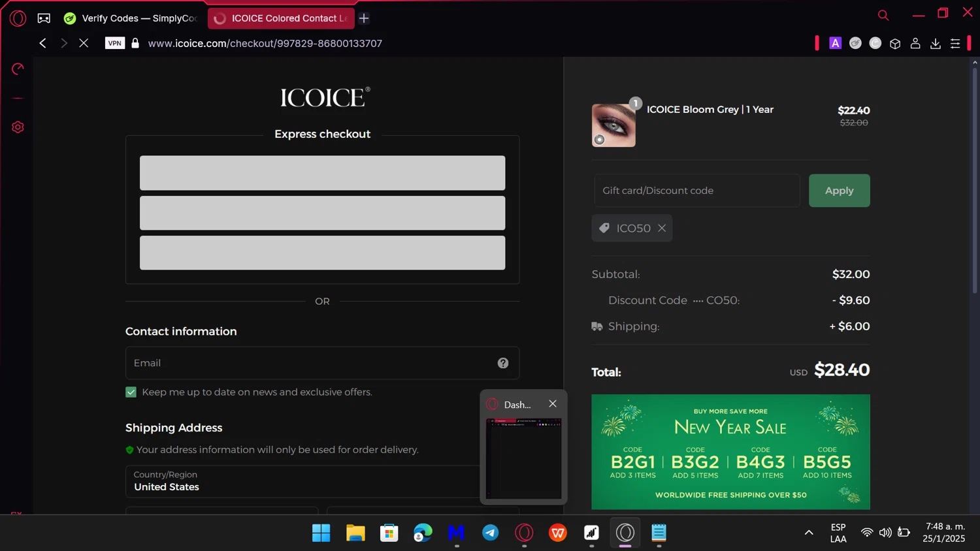980x551 pixels.
Task: Show hidden system tray icons
Action: (809, 533)
